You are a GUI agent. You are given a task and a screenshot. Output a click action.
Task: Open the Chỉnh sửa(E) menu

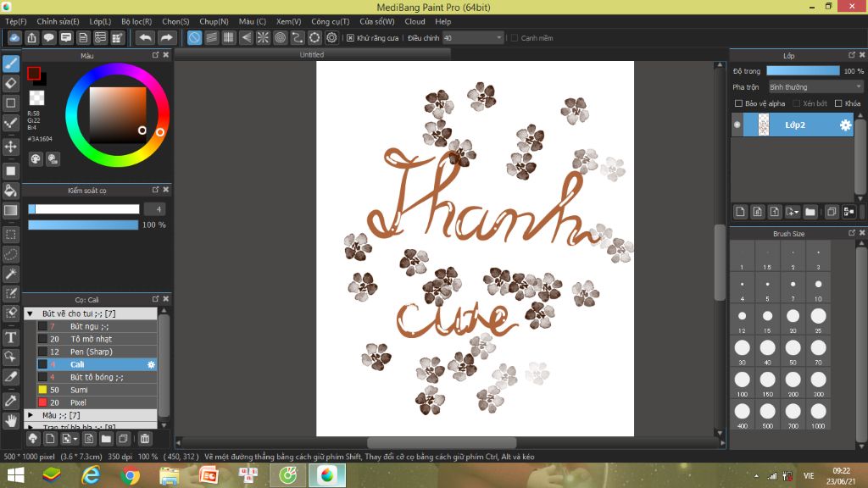point(58,21)
